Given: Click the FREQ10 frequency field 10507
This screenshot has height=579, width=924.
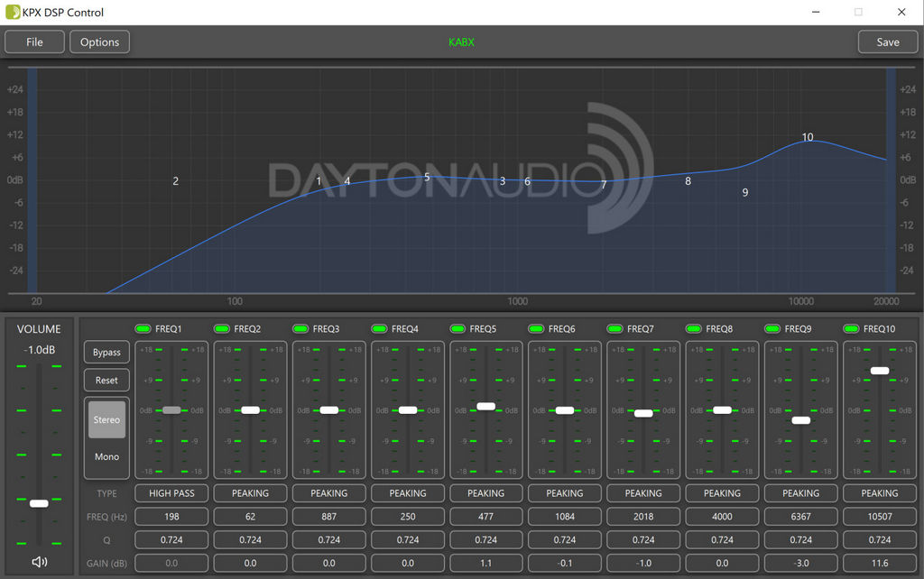Looking at the screenshot, I should pos(880,517).
